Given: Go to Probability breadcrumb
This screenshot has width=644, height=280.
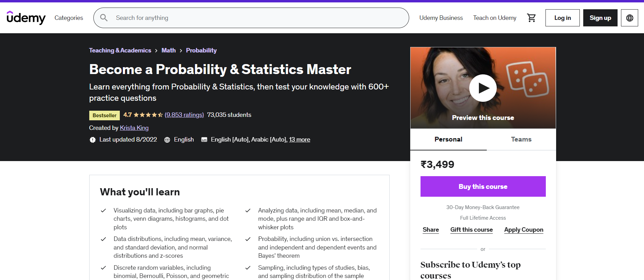Looking at the screenshot, I should tap(201, 50).
